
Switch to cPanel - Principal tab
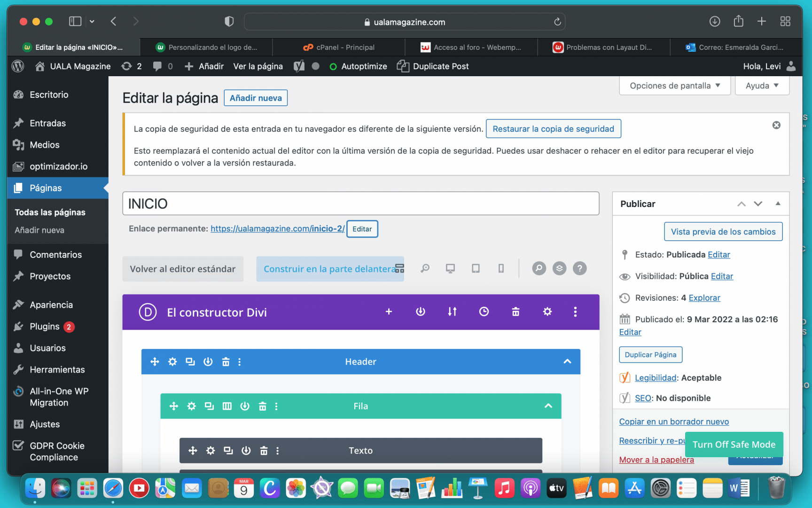339,47
